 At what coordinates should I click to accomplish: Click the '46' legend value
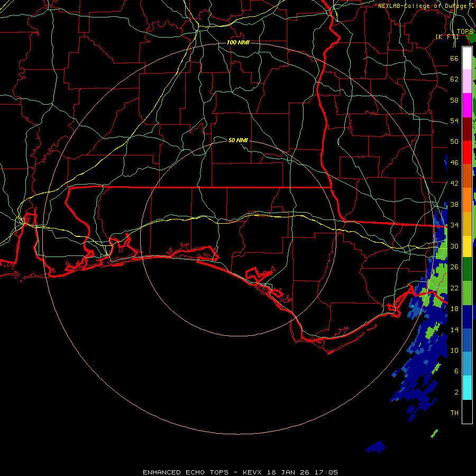point(454,163)
